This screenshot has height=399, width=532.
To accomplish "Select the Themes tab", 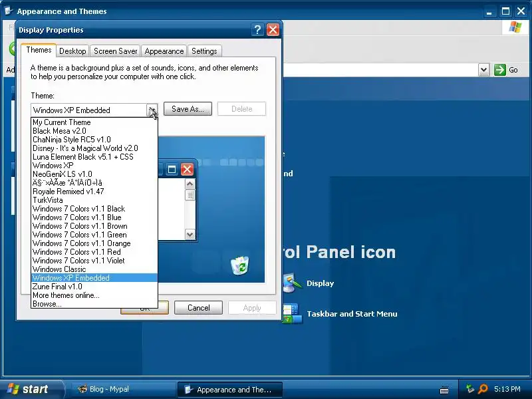I will click(x=39, y=51).
